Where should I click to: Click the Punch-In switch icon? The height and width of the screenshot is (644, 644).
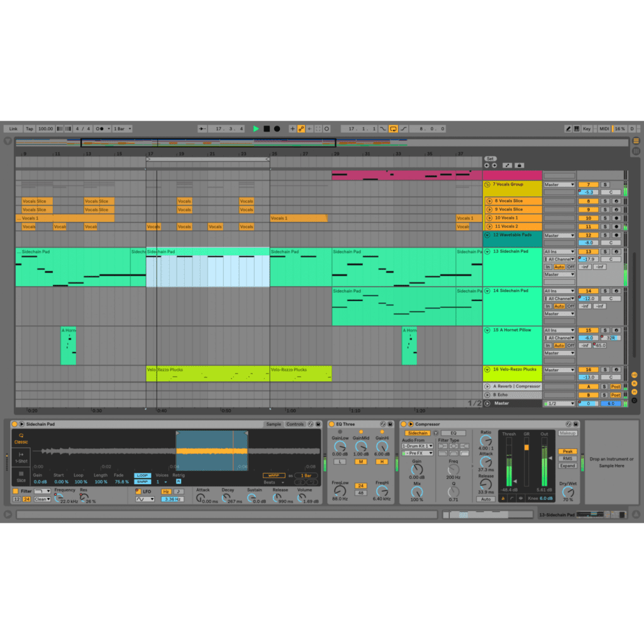tap(383, 128)
